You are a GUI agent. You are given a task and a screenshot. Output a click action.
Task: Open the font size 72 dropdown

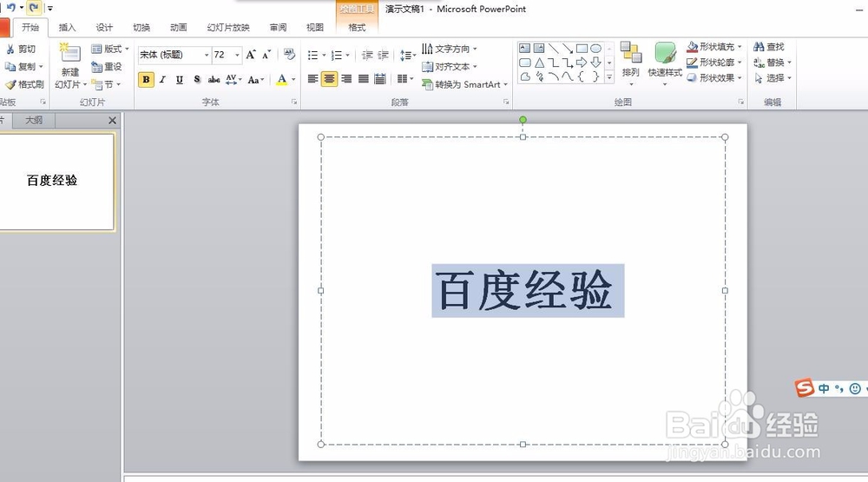click(x=237, y=55)
